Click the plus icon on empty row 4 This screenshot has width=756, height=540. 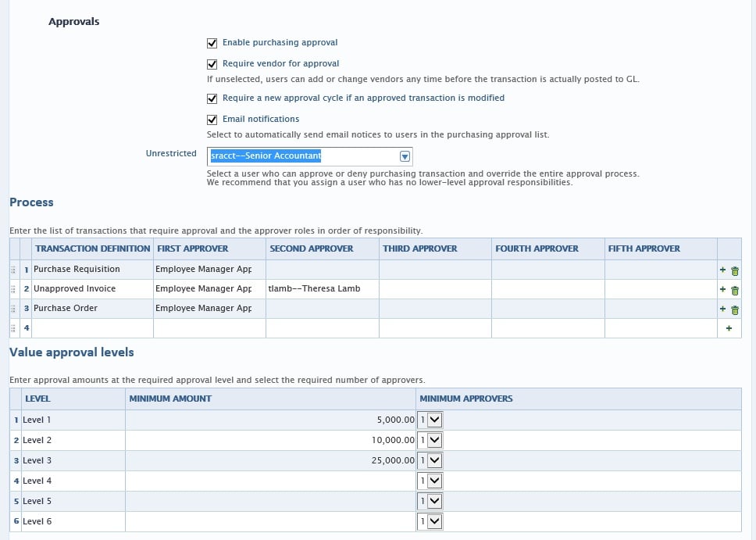pyautogui.click(x=729, y=328)
